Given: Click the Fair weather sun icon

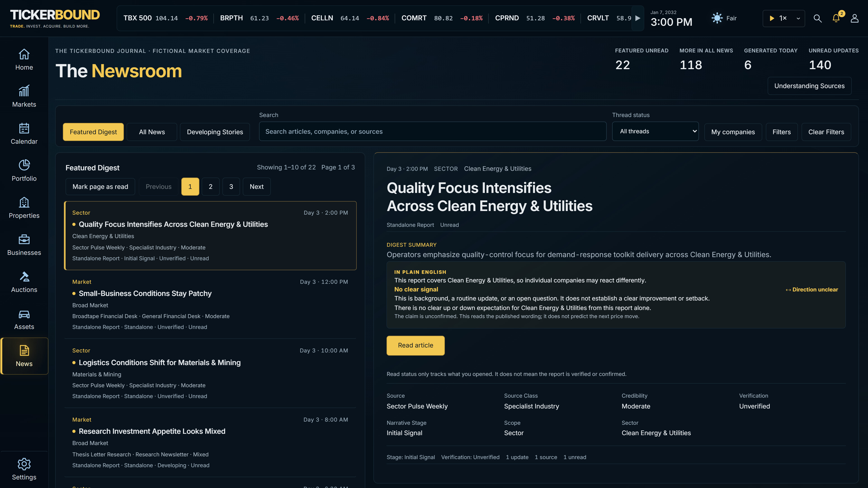Looking at the screenshot, I should (717, 18).
